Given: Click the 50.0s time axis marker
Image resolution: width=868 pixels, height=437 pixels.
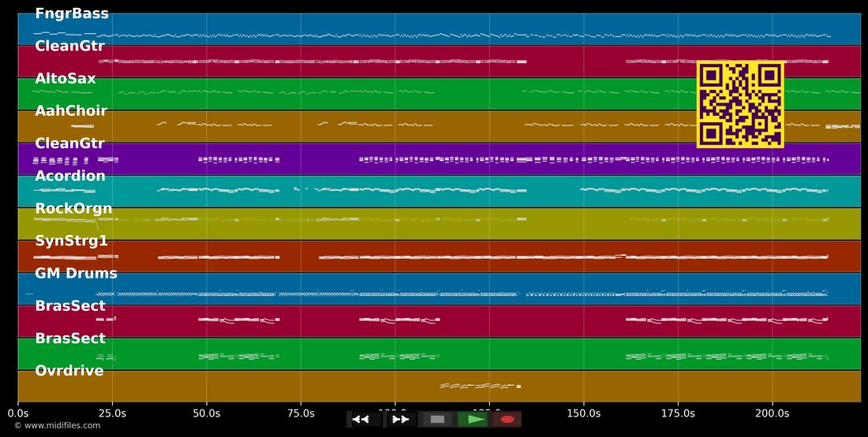Looking at the screenshot, I should 207,413.
